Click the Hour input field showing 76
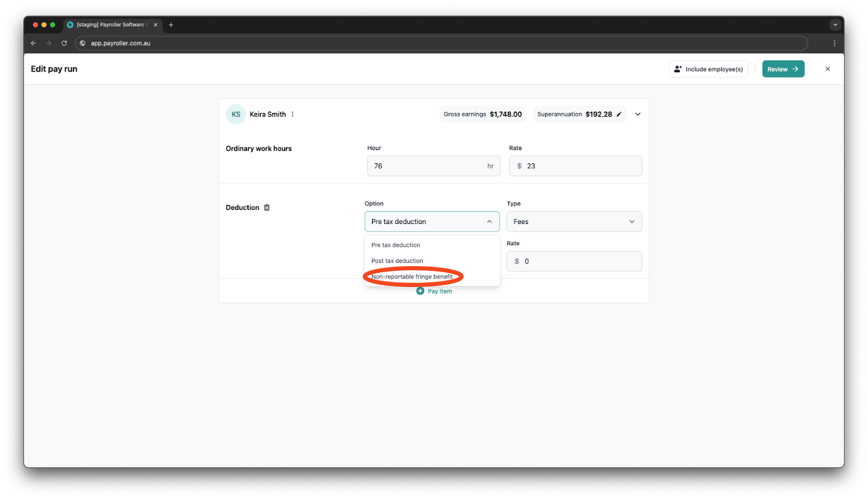Screen dimensions: 868x499 point(426,166)
